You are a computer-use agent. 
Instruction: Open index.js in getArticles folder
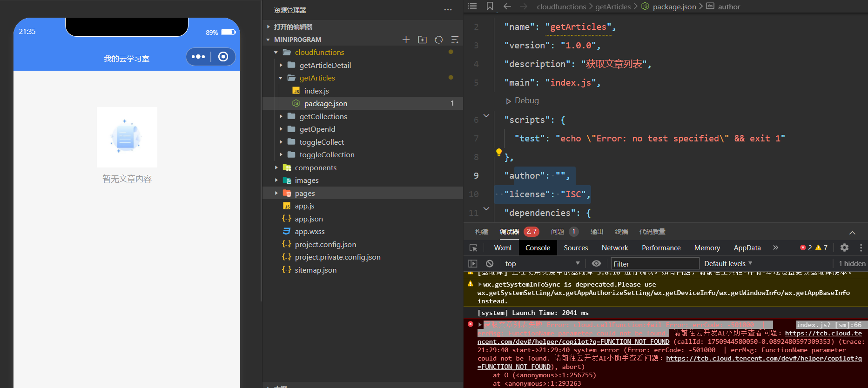(316, 91)
